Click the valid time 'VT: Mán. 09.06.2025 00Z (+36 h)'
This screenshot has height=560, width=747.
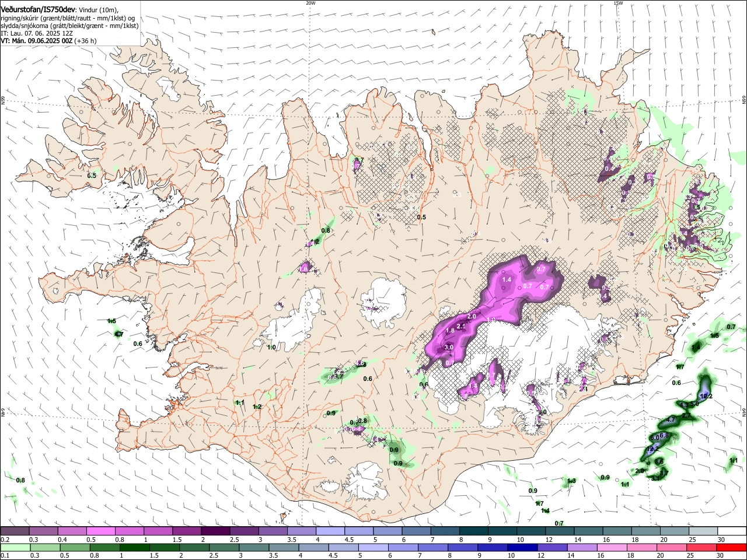click(x=48, y=41)
